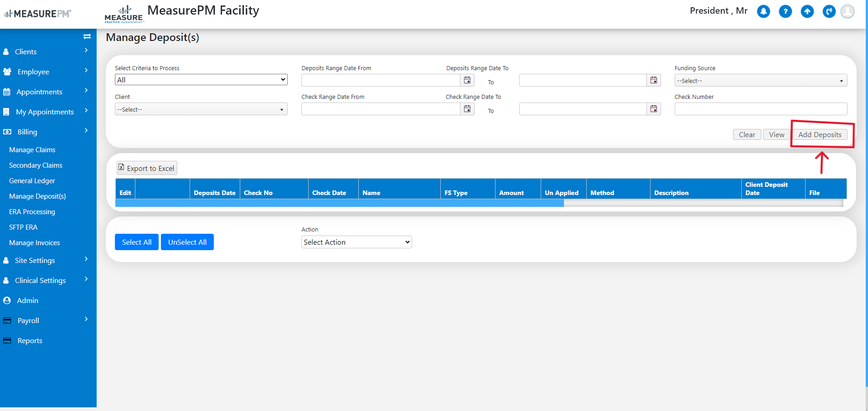868x411 pixels.
Task: Click the upload arrow icon in header
Action: click(807, 11)
